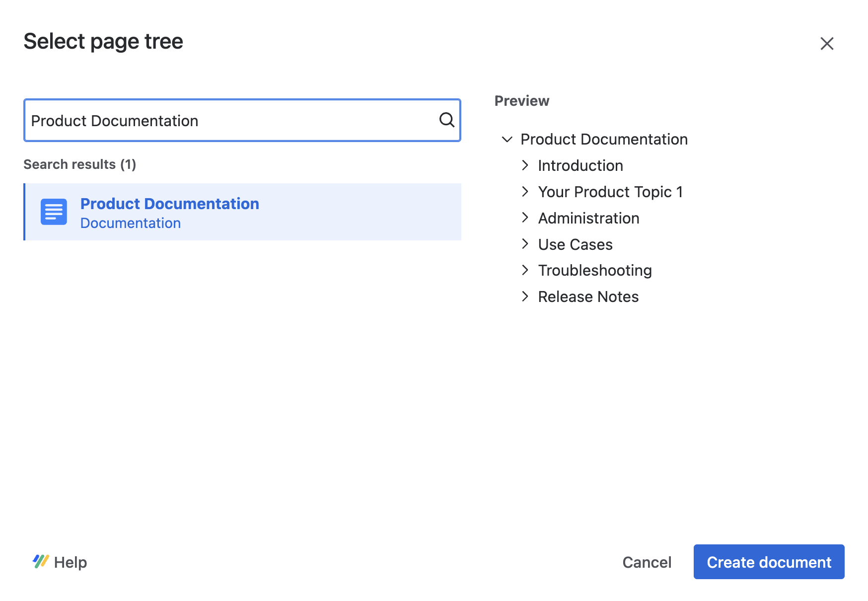Click the Preview panel heading
Screen dimensions: 868x601
click(521, 100)
